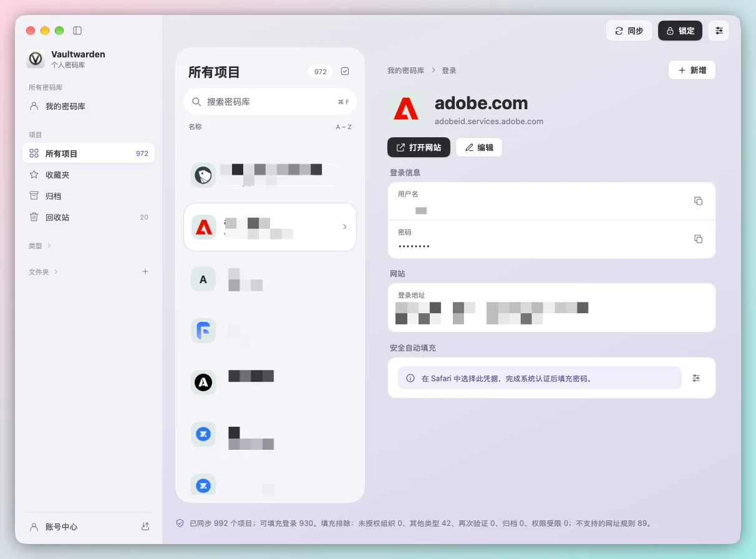756x559 pixels.
Task: Select 所有项目 in sidebar
Action: [x=89, y=153]
